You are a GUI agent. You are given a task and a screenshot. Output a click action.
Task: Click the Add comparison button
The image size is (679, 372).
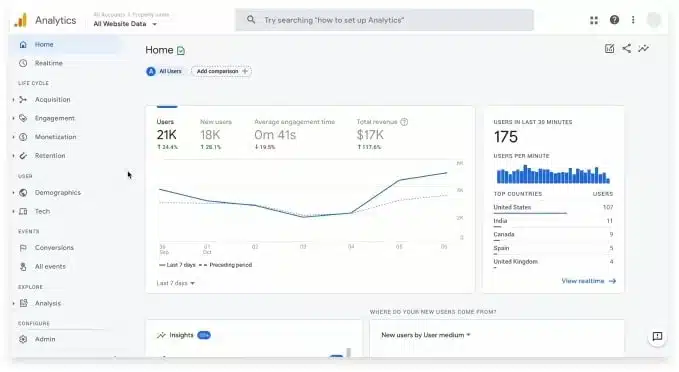222,71
